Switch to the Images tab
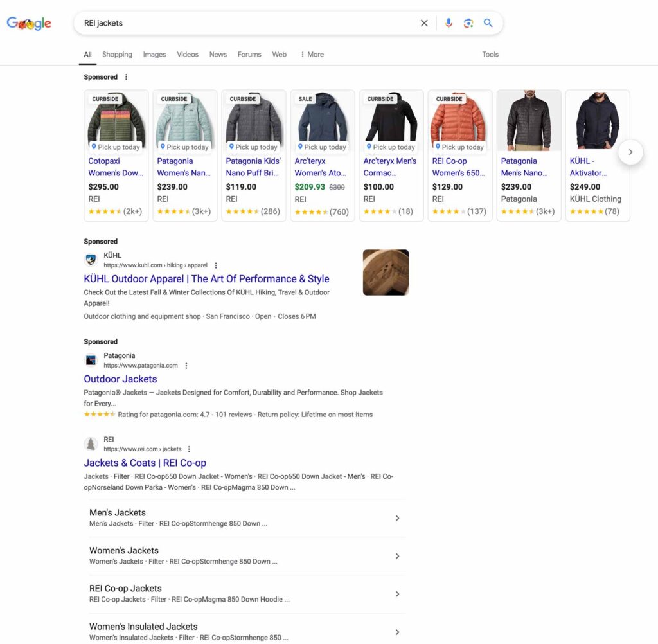Image resolution: width=658 pixels, height=644 pixels. pos(154,55)
